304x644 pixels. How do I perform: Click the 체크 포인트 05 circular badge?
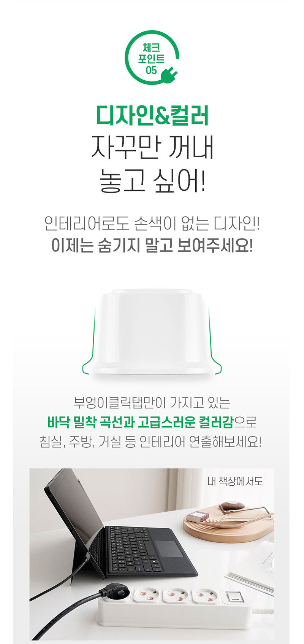(152, 58)
